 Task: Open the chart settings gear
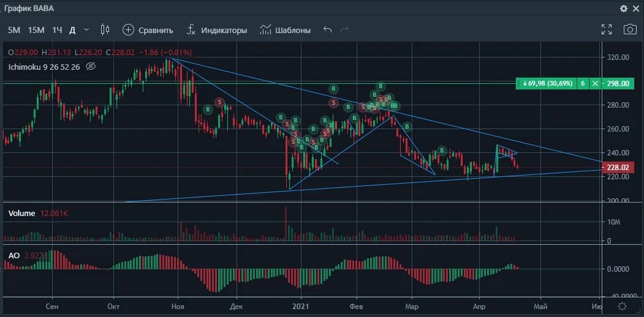click(x=623, y=9)
